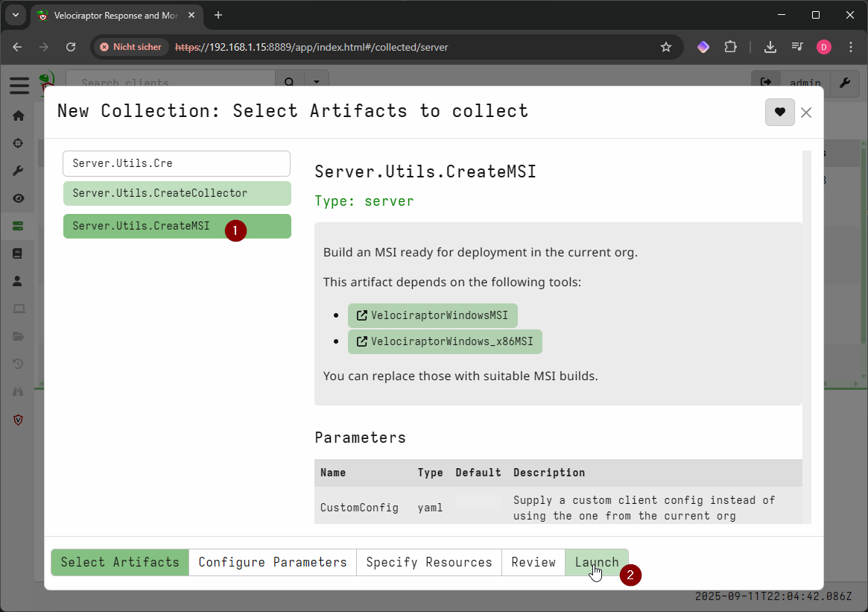The width and height of the screenshot is (868, 612).
Task: Open browser extensions puzzle icon
Action: point(731,47)
